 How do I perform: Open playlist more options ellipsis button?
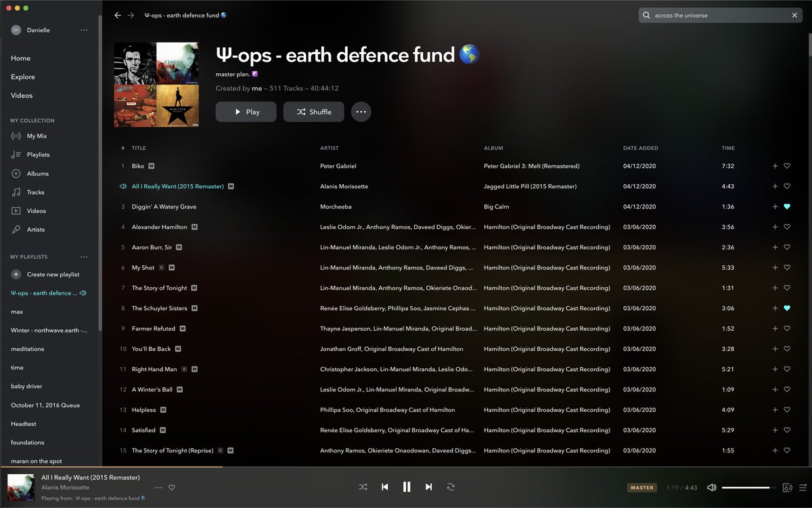pyautogui.click(x=361, y=112)
